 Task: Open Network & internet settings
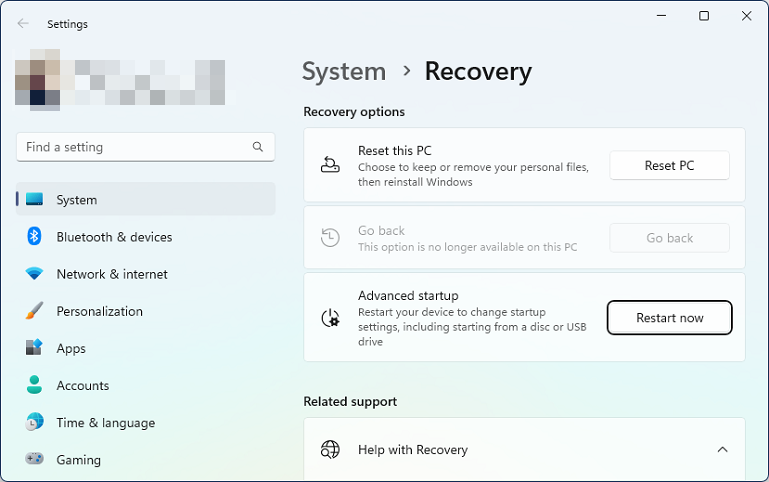click(146, 274)
